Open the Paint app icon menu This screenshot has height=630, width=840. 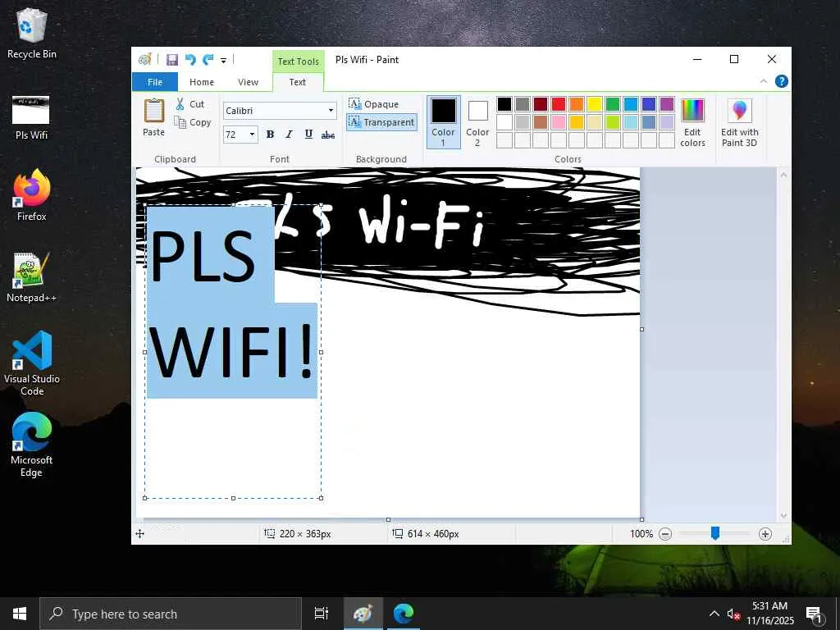tap(144, 59)
